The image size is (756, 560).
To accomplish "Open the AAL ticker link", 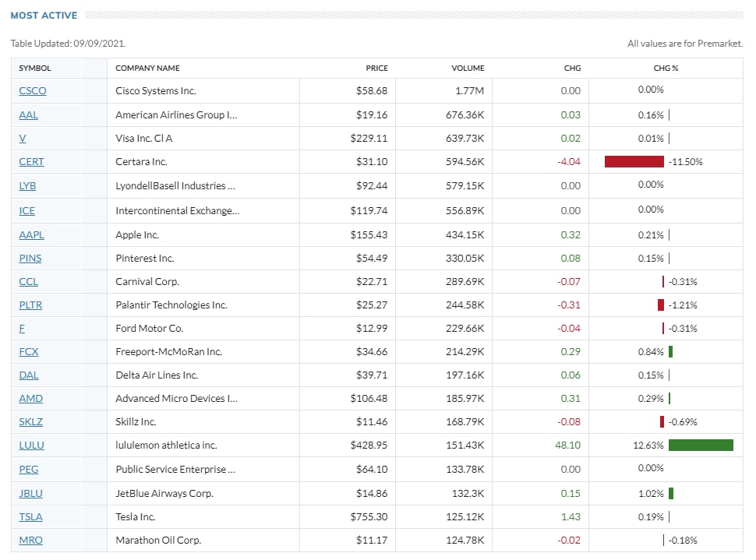I will (x=28, y=114).
